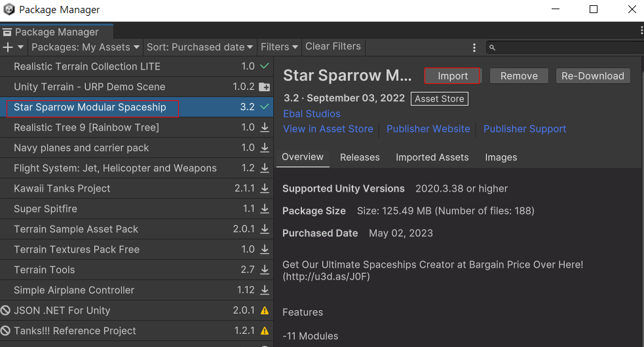Viewport: 644px width, 347px height.
Task: Click the Clear Filters button
Action: click(x=333, y=47)
